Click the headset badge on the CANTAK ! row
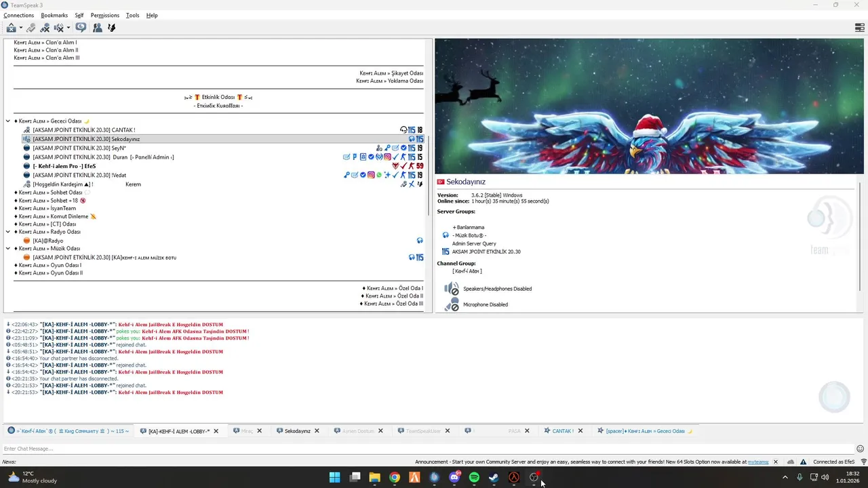This screenshot has height=488, width=868. [x=403, y=130]
